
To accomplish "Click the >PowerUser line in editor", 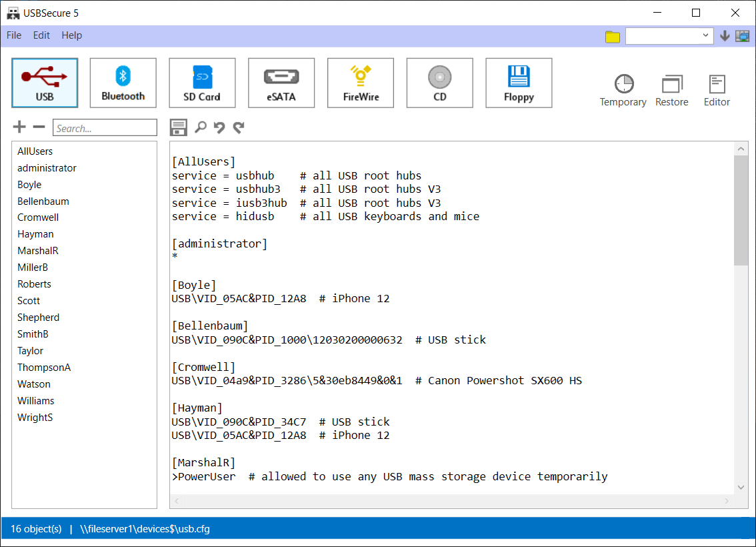I will point(389,477).
